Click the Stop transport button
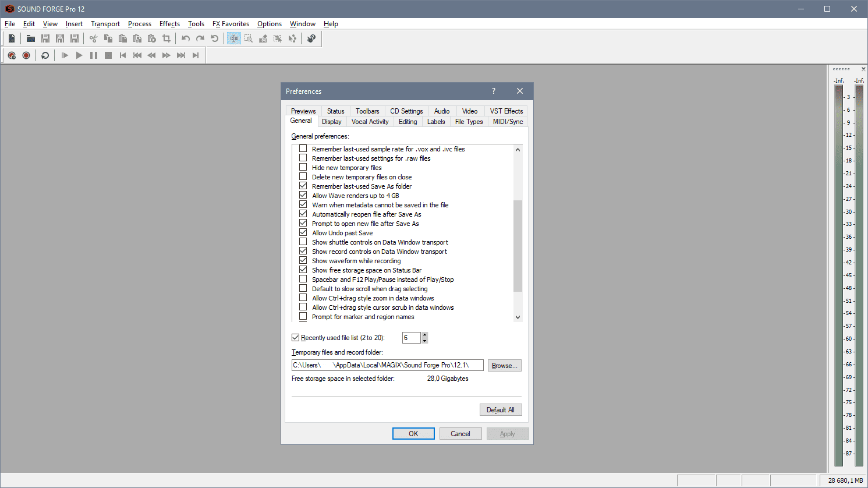 [108, 55]
